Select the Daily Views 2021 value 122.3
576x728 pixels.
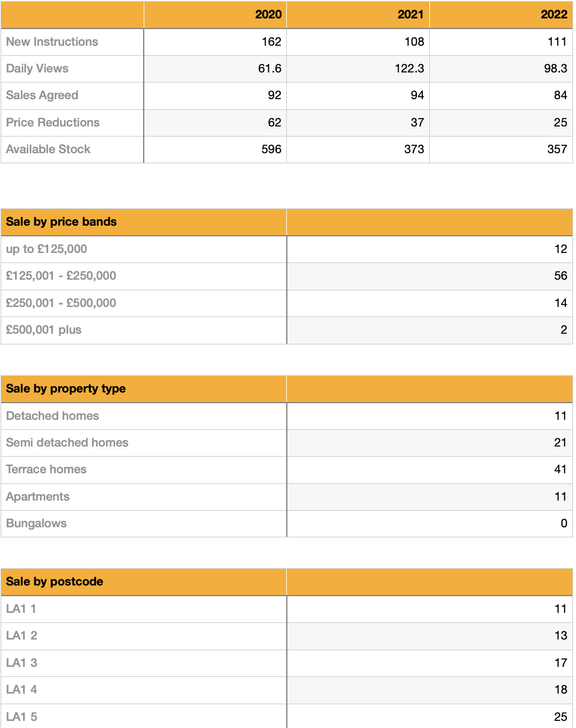pos(409,69)
